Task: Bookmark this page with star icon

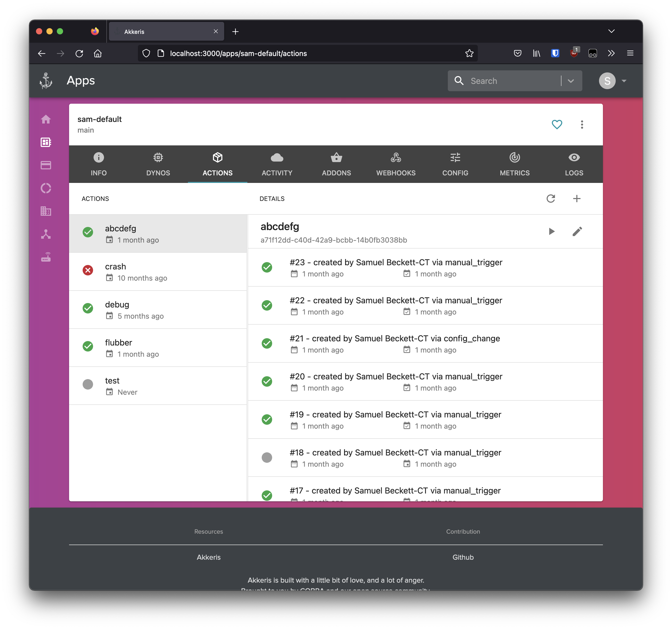Action: (469, 53)
